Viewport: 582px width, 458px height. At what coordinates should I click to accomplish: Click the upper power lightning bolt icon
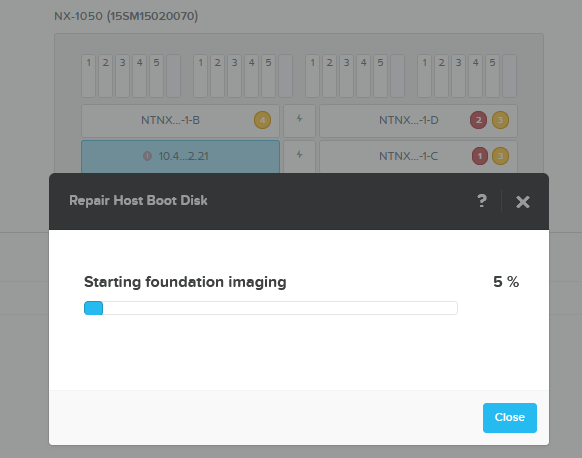(x=300, y=119)
